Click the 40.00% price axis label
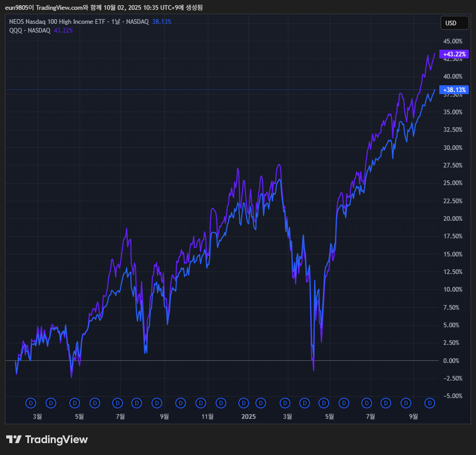The image size is (476, 455). pos(453,77)
